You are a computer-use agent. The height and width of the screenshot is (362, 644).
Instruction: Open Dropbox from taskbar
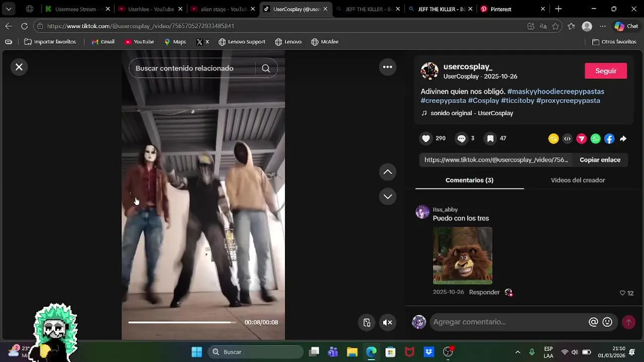tap(429, 352)
